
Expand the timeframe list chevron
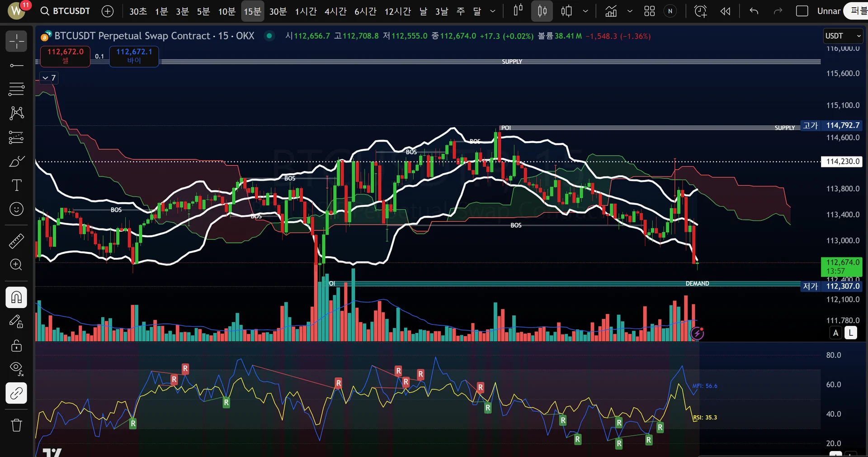pyautogui.click(x=493, y=11)
